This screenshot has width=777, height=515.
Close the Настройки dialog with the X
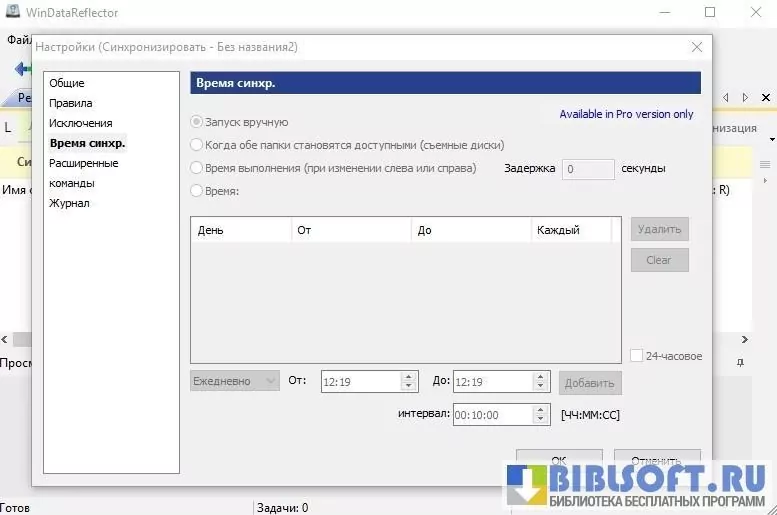[x=696, y=47]
